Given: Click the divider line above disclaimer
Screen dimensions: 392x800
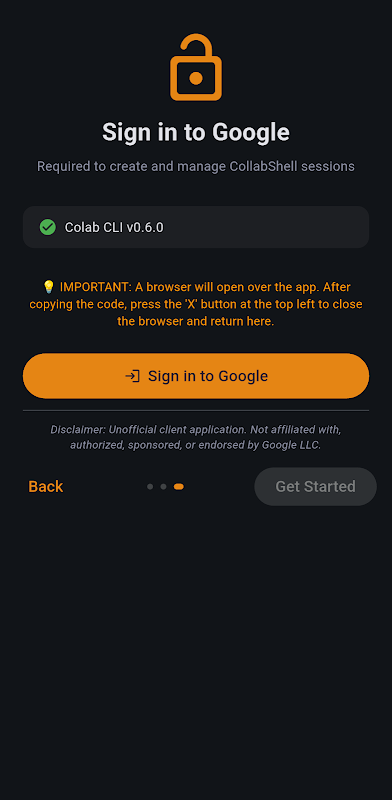Looking at the screenshot, I should (x=196, y=410).
